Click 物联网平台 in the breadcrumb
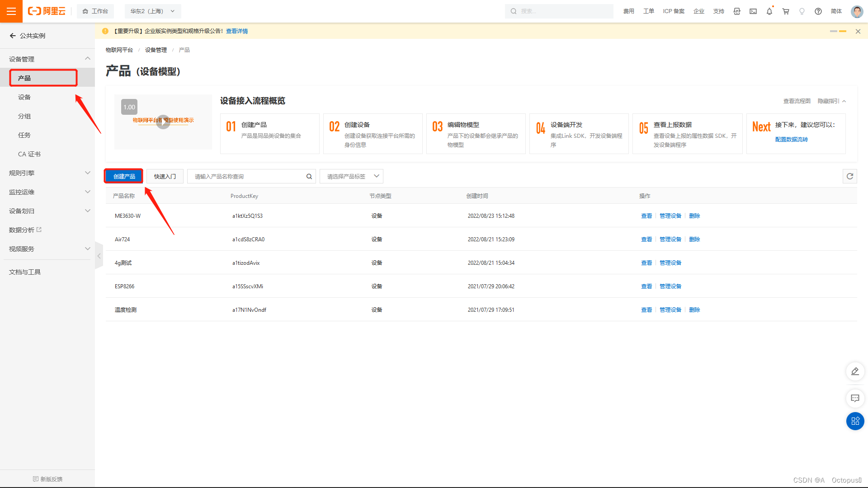The width and height of the screenshot is (868, 488). pyautogui.click(x=119, y=50)
